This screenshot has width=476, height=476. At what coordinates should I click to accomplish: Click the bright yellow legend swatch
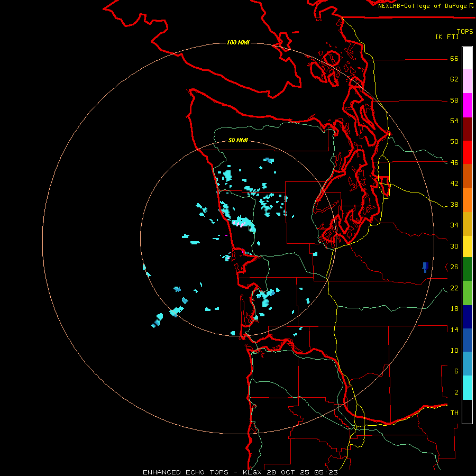click(467, 246)
